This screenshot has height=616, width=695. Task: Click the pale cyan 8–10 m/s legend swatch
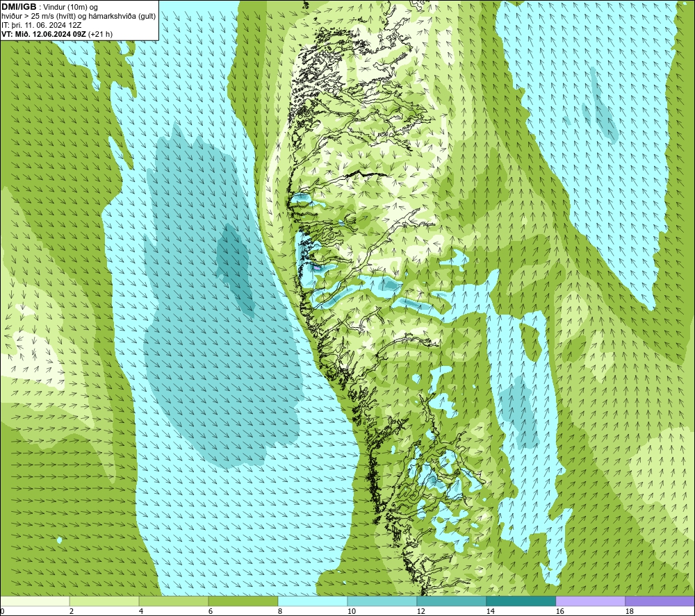point(313,601)
